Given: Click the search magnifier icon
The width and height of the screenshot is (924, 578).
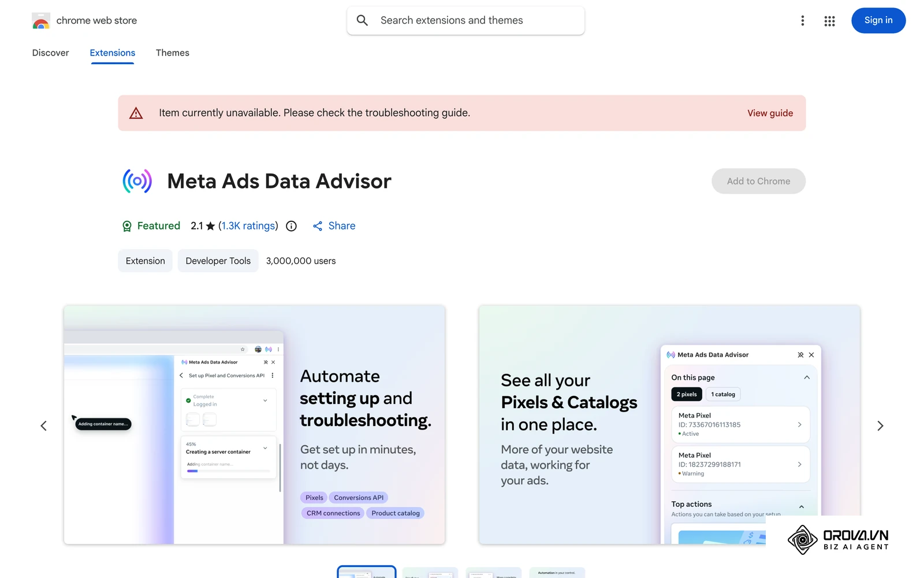Looking at the screenshot, I should pos(362,20).
